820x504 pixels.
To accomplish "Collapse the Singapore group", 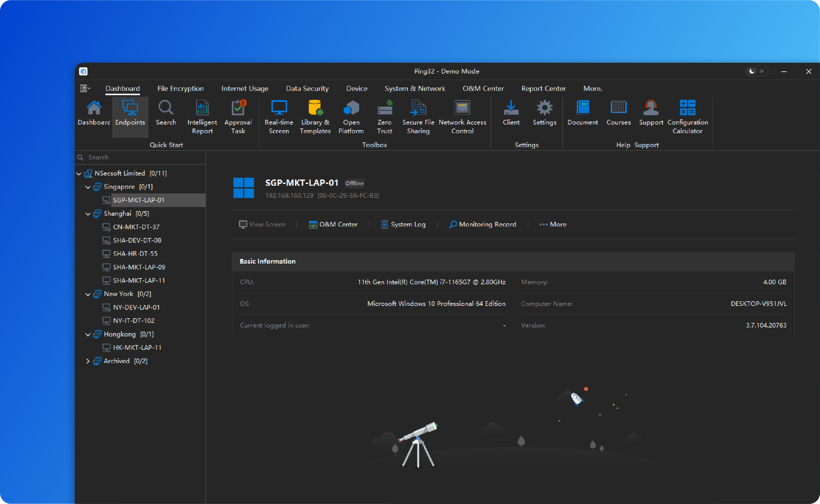I will point(88,187).
